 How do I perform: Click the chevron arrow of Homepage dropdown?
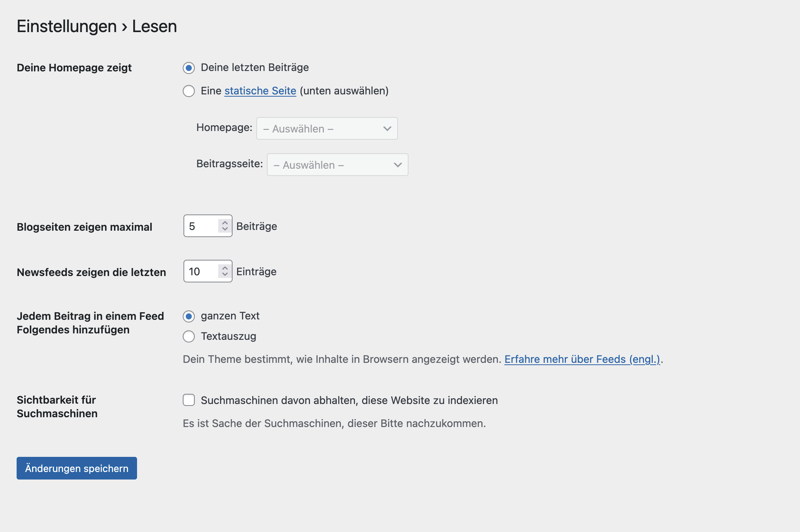point(387,129)
